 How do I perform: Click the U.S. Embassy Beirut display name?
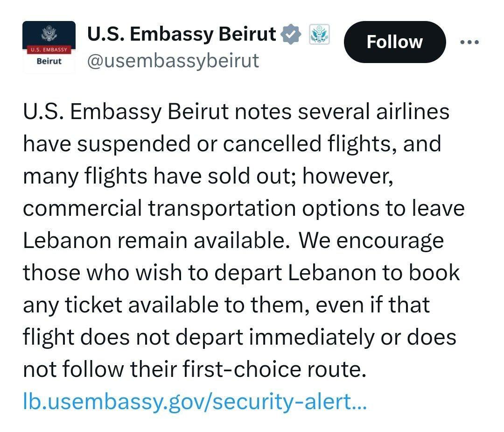(182, 34)
